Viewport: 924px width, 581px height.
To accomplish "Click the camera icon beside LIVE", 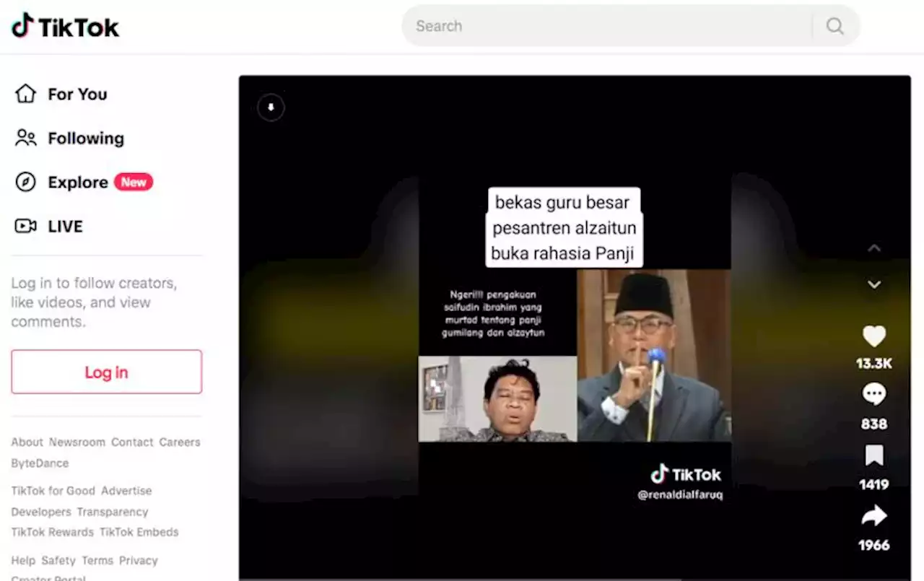I will [25, 226].
